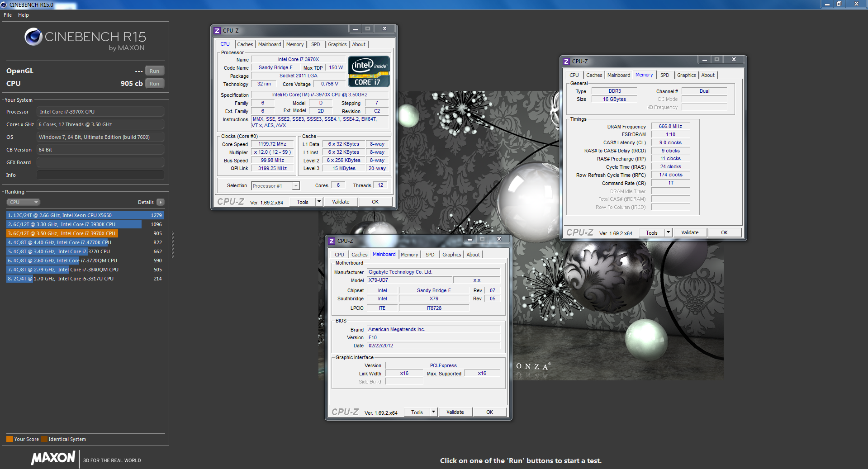Viewport: 868px width, 469px height.
Task: Switch to Caches tab in Mainboard window
Action: (359, 255)
